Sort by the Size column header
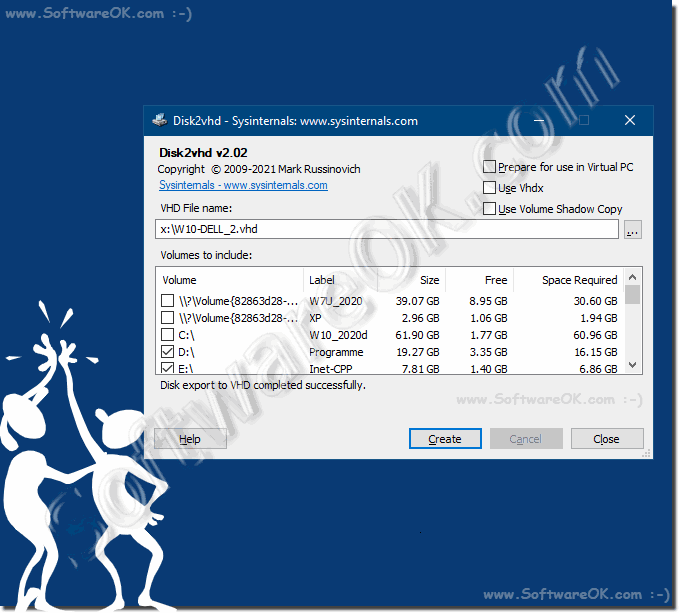 coord(411,280)
